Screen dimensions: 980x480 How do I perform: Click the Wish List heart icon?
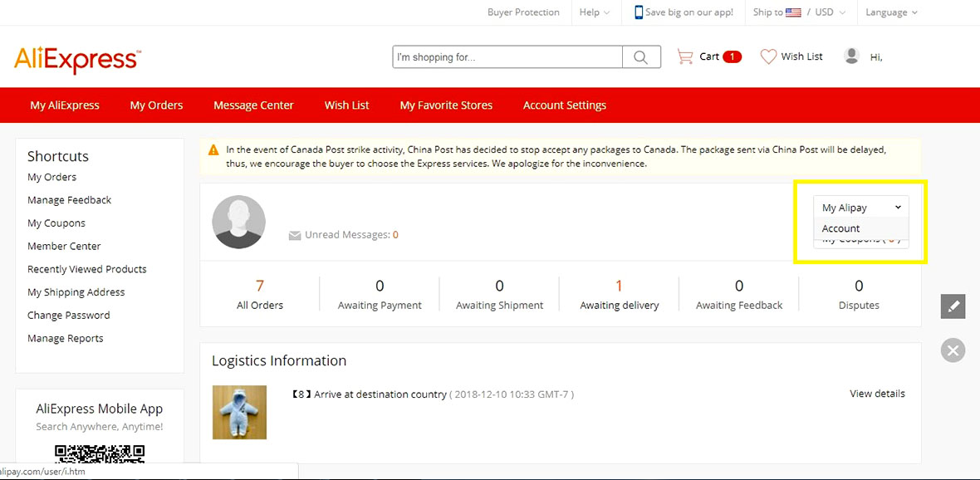click(x=768, y=56)
